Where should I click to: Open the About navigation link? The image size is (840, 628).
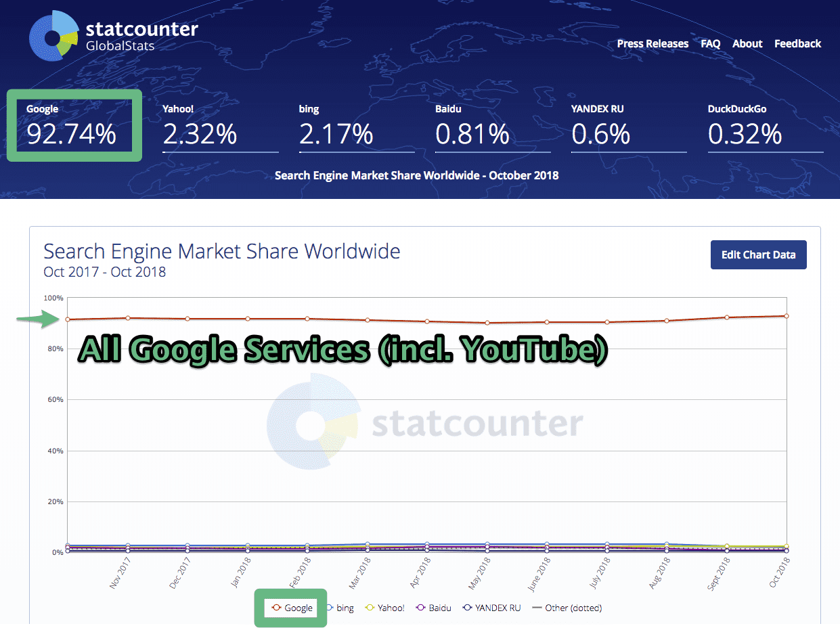coord(747,43)
